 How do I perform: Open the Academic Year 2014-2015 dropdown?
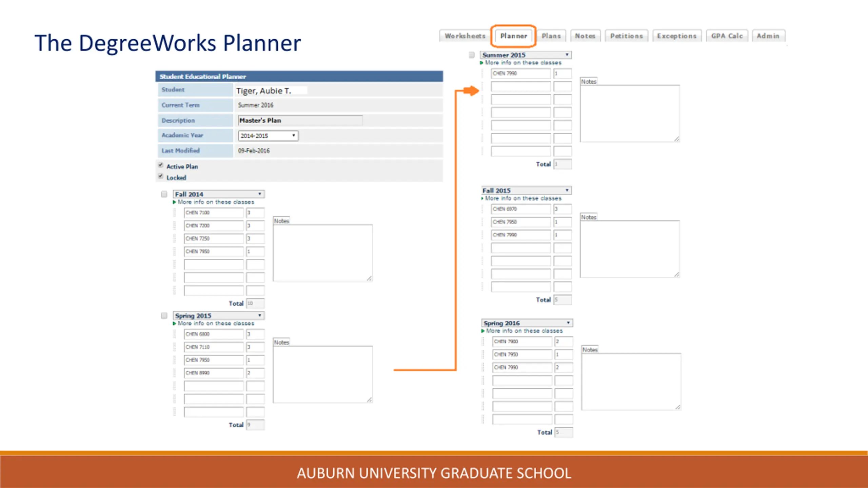pyautogui.click(x=268, y=136)
